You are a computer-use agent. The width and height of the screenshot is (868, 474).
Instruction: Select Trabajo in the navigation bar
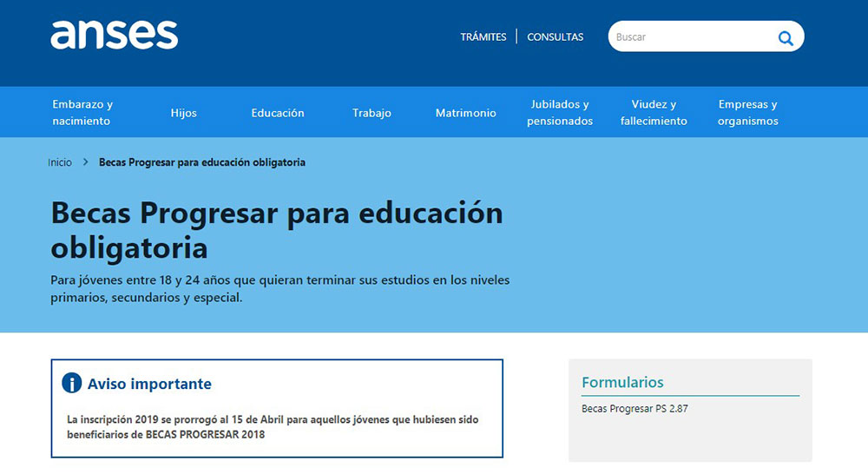click(372, 113)
